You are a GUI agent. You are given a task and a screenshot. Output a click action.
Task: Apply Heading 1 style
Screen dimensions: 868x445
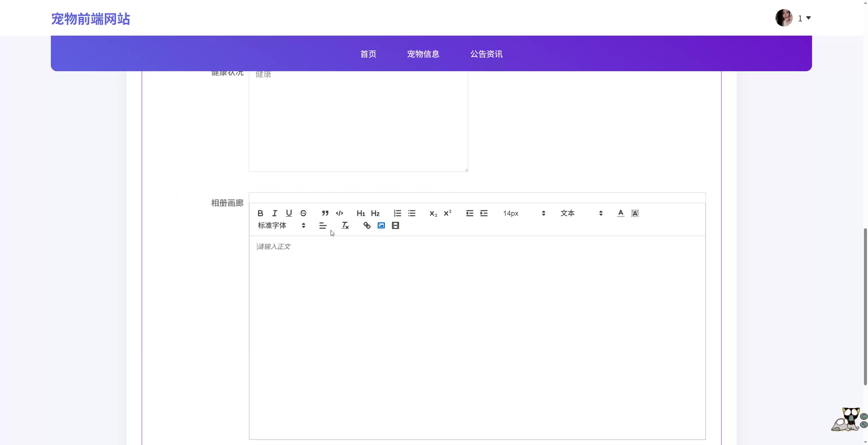pyautogui.click(x=361, y=213)
